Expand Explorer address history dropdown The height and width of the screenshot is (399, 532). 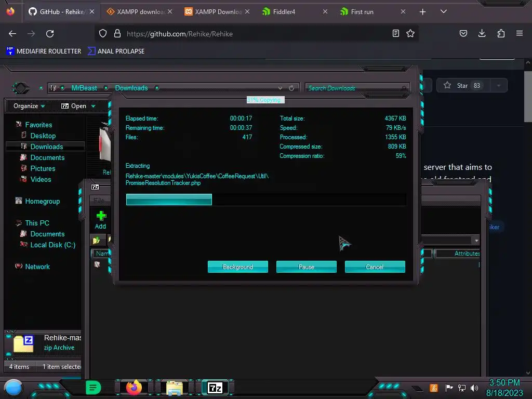point(280,88)
